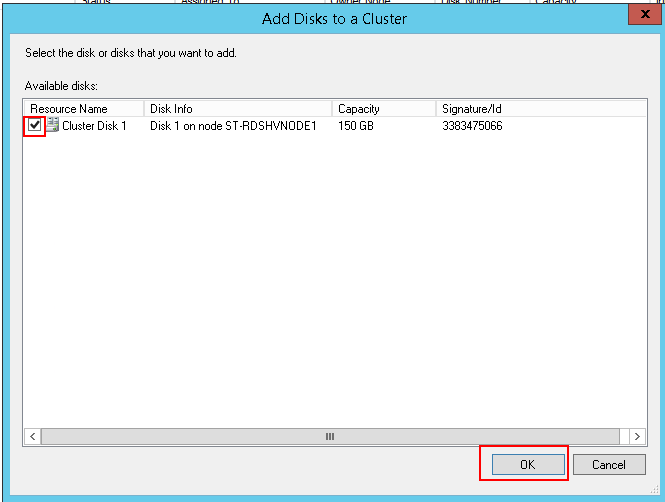
Task: Click the 150 GB capacity cell
Action: (356, 126)
